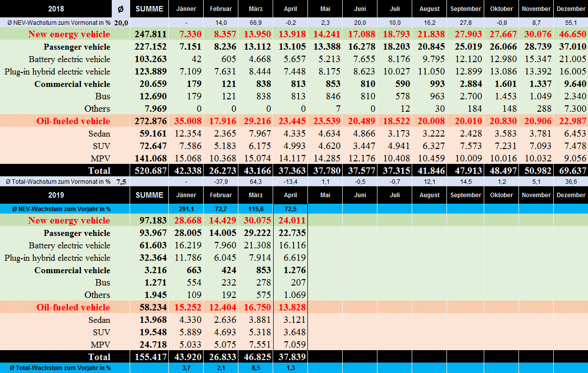Click average NEV growth value 20,0
This screenshot has width=588, height=373.
click(121, 23)
